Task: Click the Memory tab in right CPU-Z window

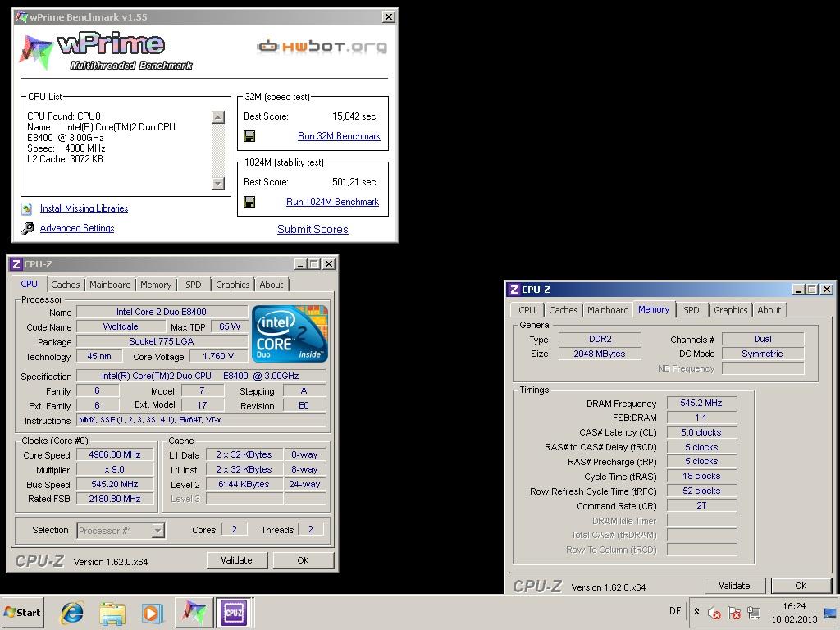Action: click(654, 309)
